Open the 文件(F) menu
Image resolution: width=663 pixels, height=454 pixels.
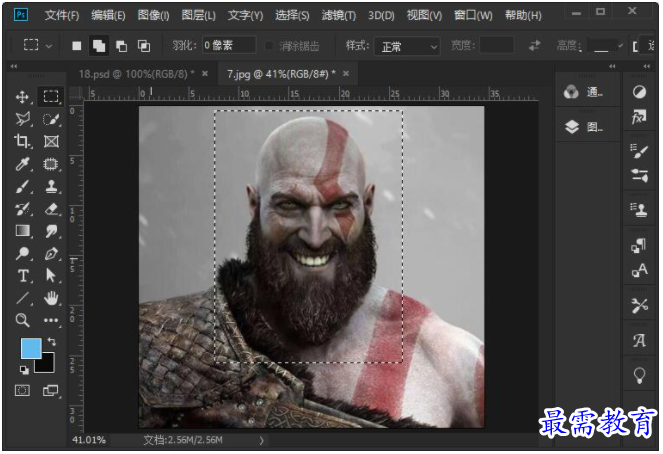[62, 16]
